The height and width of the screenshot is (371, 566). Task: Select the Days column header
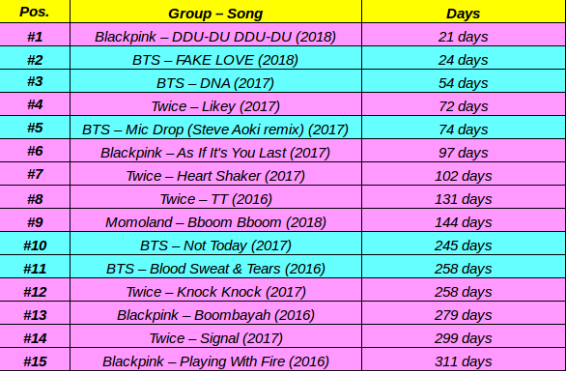coord(463,12)
